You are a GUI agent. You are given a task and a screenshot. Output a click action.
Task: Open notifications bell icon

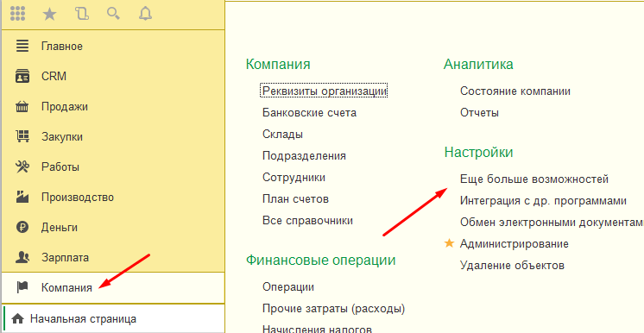pyautogui.click(x=145, y=15)
